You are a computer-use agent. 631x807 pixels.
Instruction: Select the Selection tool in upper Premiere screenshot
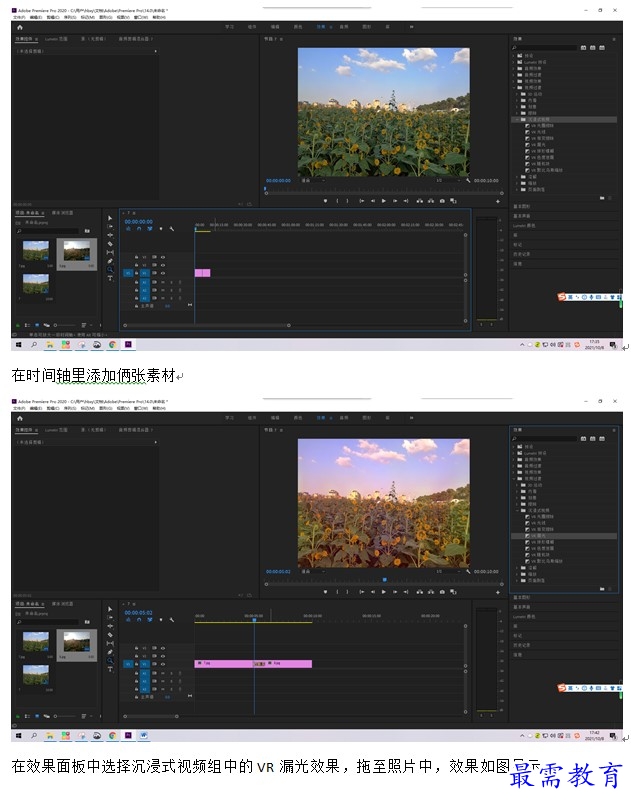click(x=110, y=218)
